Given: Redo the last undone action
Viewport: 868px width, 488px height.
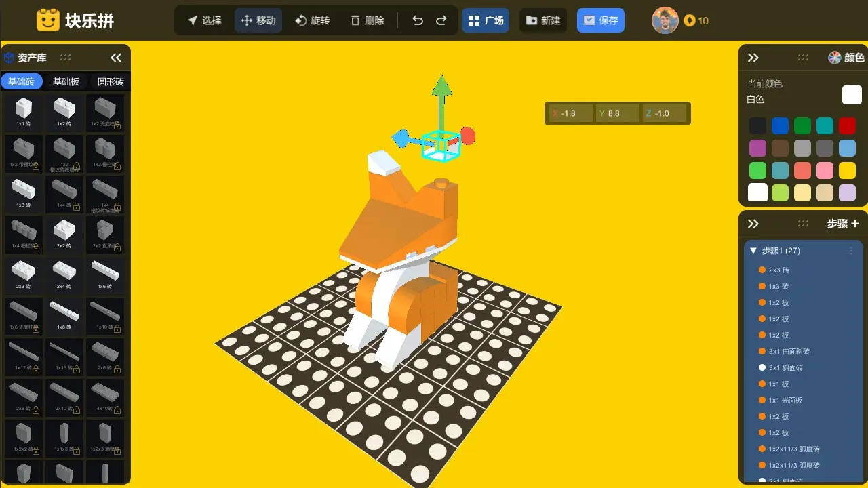Looking at the screenshot, I should coord(441,20).
